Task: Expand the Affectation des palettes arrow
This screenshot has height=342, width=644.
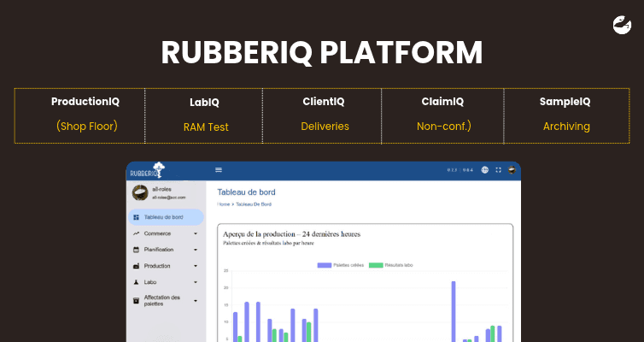Action: point(196,300)
